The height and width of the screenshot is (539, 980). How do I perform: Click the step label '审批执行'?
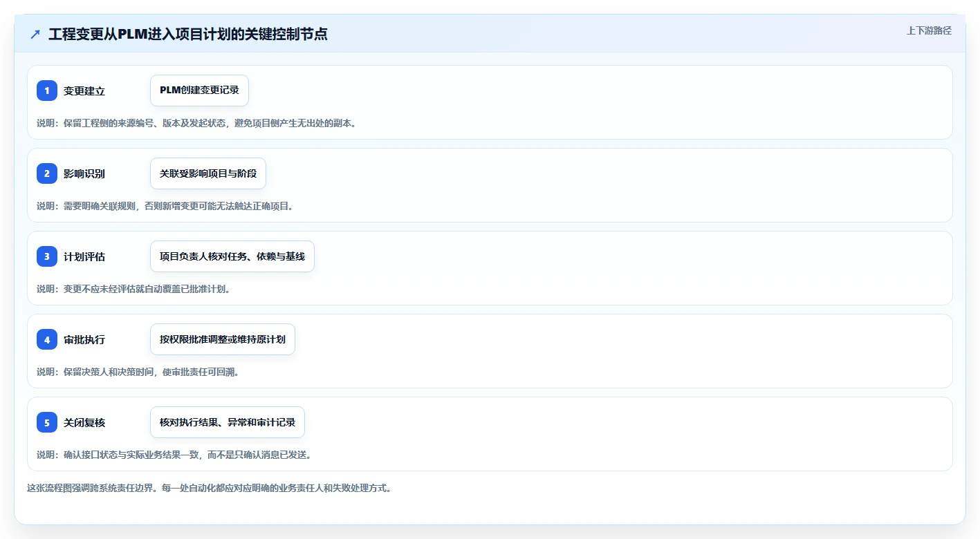(x=84, y=340)
